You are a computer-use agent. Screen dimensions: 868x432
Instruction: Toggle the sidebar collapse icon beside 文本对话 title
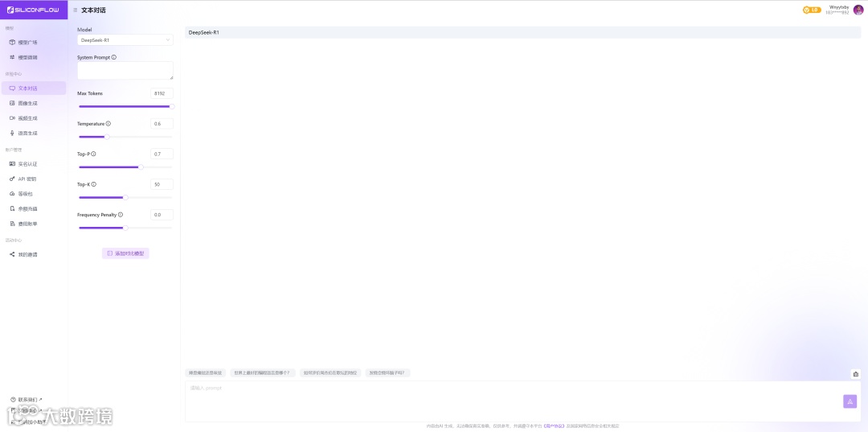pyautogui.click(x=76, y=10)
